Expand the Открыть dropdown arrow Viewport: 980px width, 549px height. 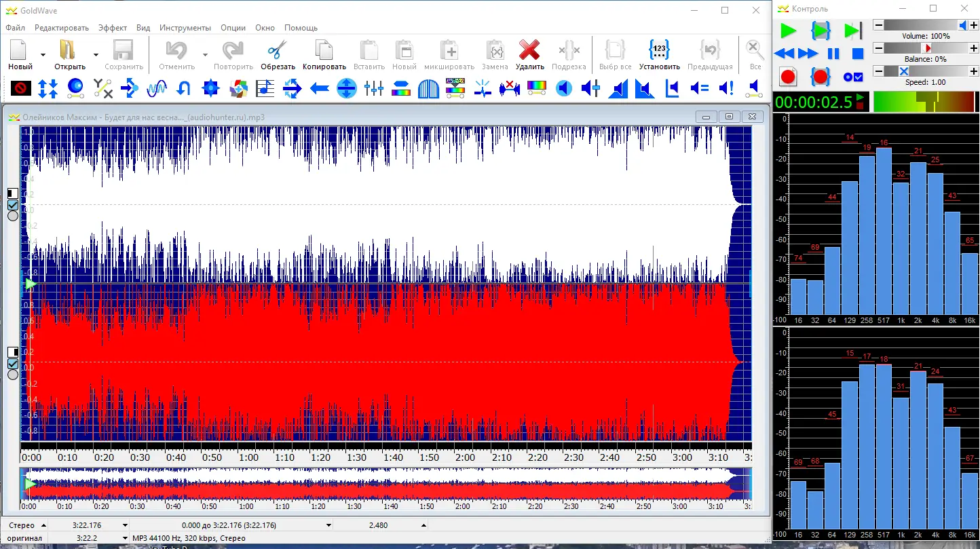(96, 55)
